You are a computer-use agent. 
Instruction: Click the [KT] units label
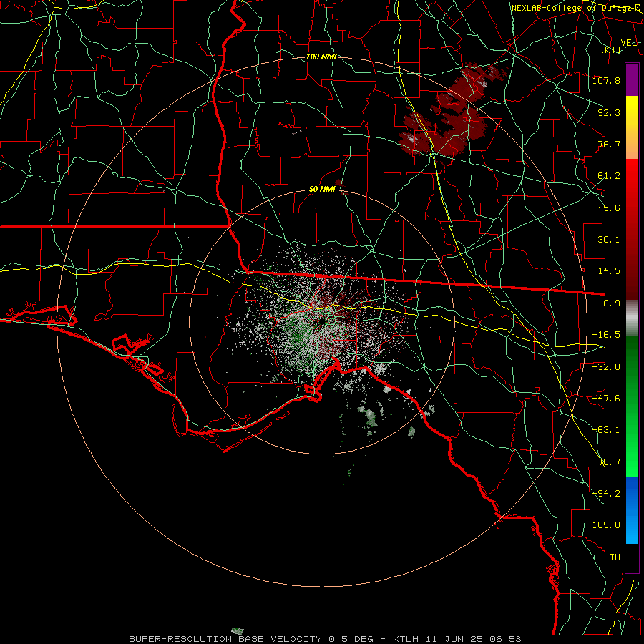(611, 50)
